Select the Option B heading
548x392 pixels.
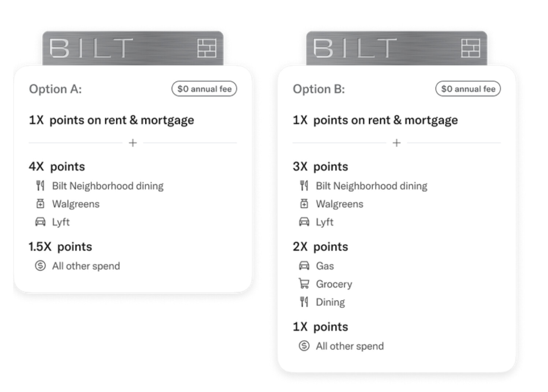point(319,89)
